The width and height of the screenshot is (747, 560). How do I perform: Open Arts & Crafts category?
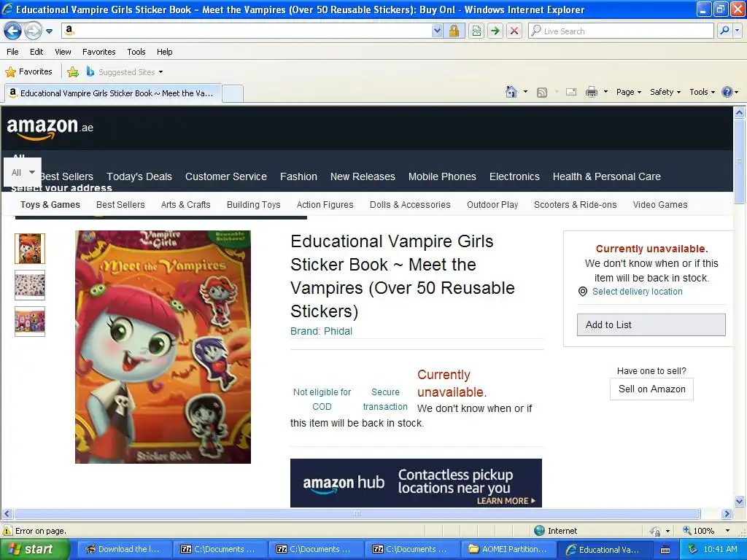click(x=186, y=205)
